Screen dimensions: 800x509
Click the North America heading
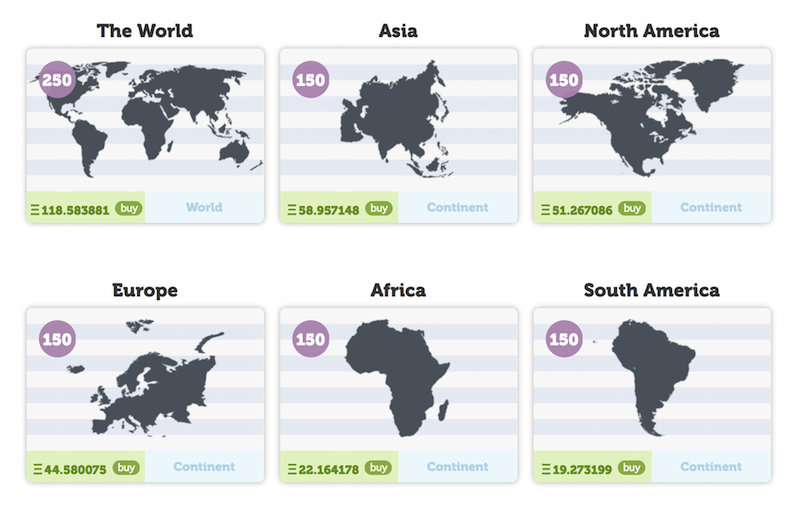[652, 31]
